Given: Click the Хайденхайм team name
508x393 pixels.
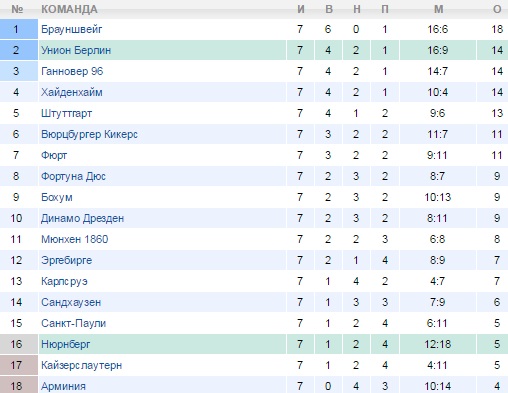Looking at the screenshot, I should 72,92.
